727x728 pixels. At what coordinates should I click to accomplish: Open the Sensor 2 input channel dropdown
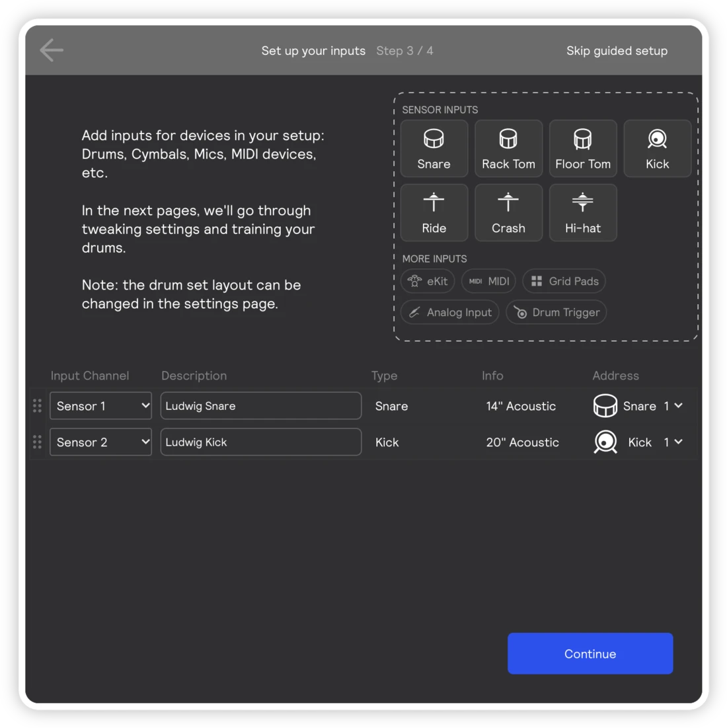[x=100, y=442]
